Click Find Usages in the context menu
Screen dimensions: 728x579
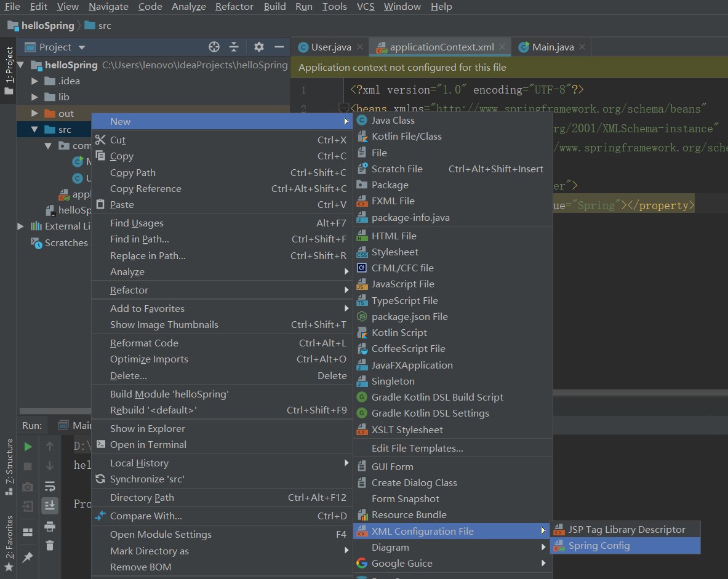222,223
